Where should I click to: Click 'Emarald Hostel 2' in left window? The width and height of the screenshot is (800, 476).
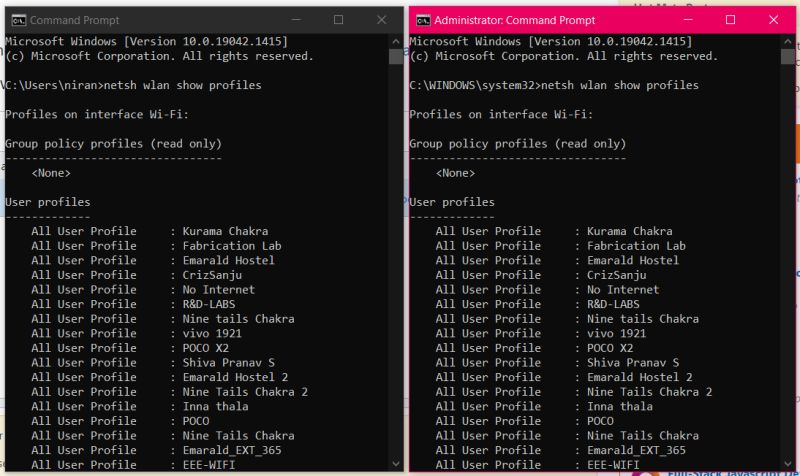(235, 377)
